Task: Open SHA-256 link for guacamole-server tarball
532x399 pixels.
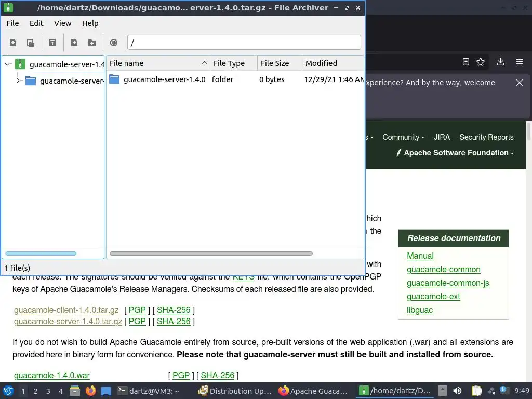Action: click(x=174, y=321)
